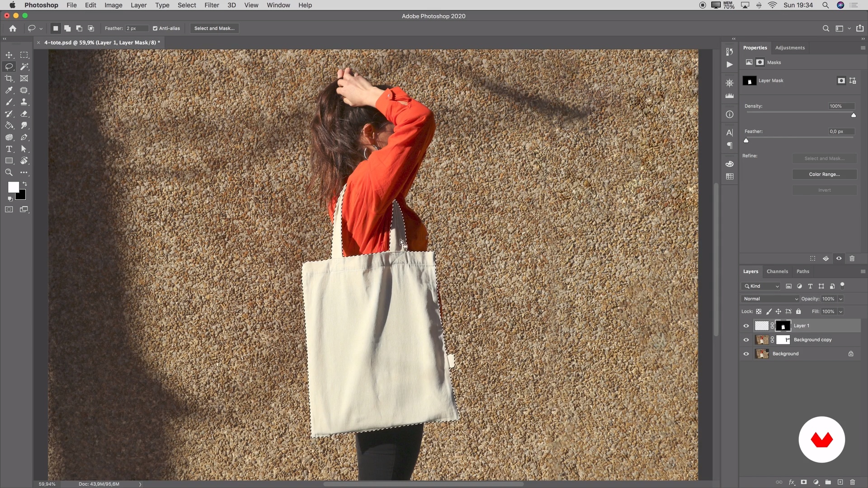Click the Home icon in options bar

click(13, 28)
